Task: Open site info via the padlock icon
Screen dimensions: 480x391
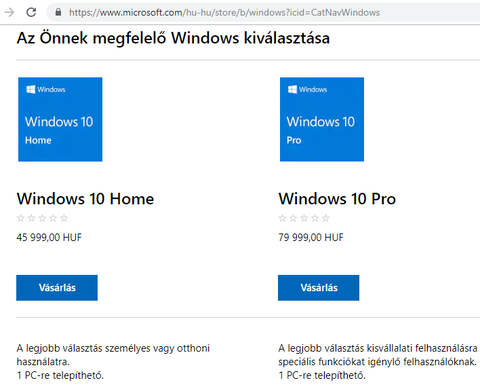Action: [58, 12]
